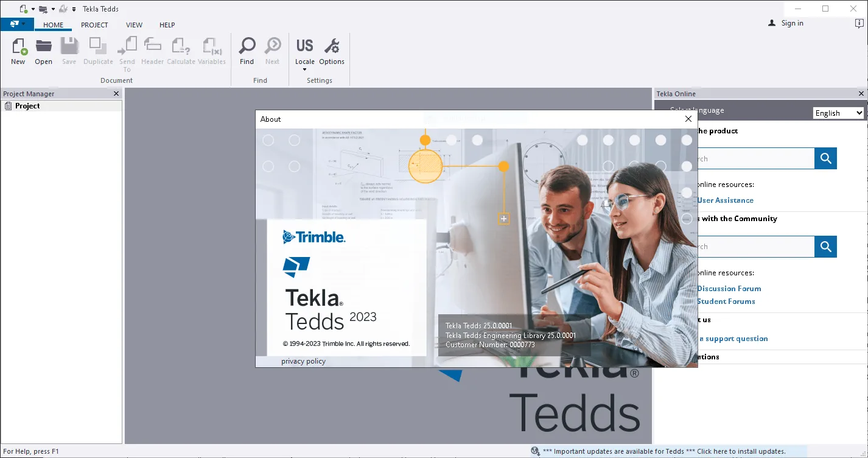
Task: Click the Project document icon in Project Manager
Action: (8, 106)
